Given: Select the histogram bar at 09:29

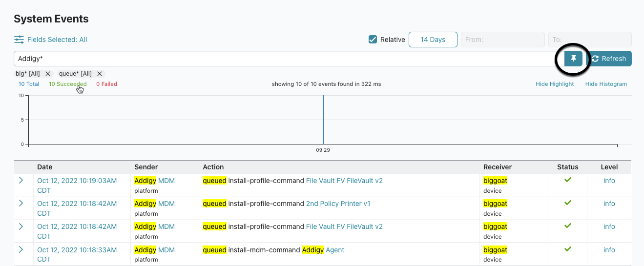Looking at the screenshot, I should (323, 120).
